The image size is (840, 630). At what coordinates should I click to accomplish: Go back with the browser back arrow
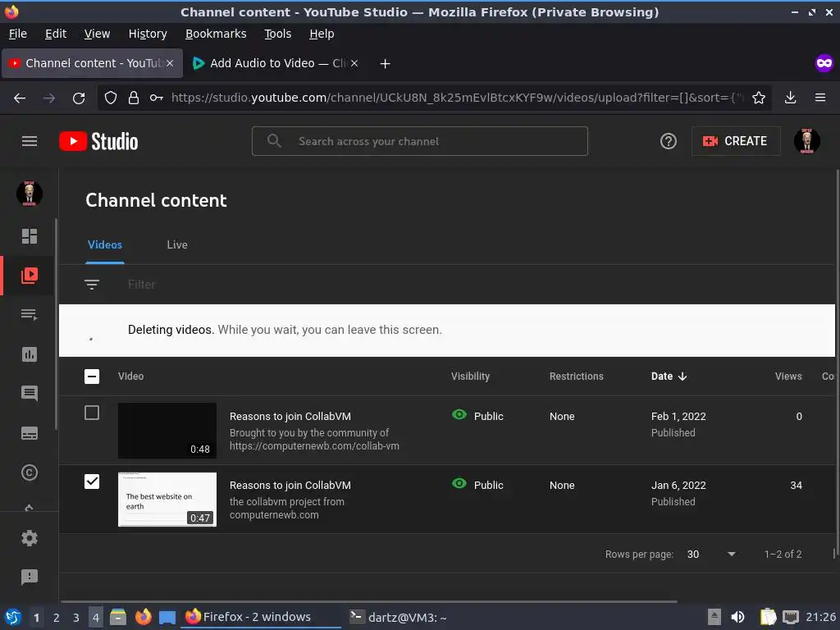(x=20, y=98)
